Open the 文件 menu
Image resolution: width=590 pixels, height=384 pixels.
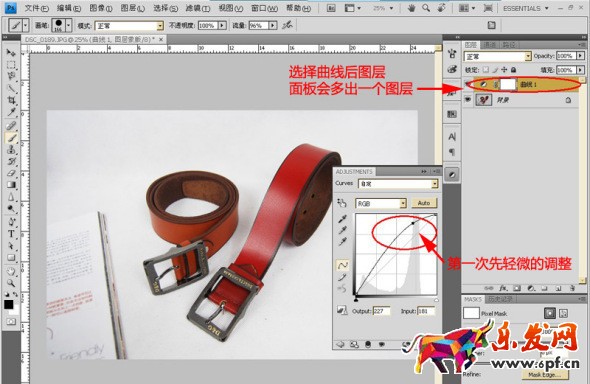[x=36, y=8]
